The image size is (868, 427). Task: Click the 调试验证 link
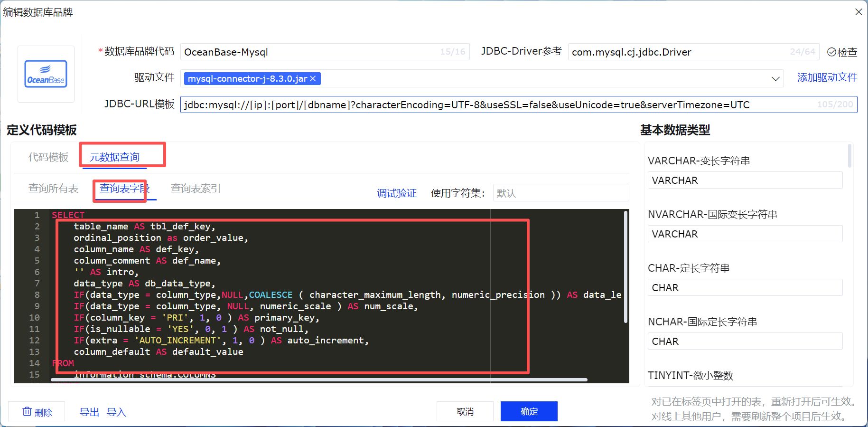coord(397,193)
